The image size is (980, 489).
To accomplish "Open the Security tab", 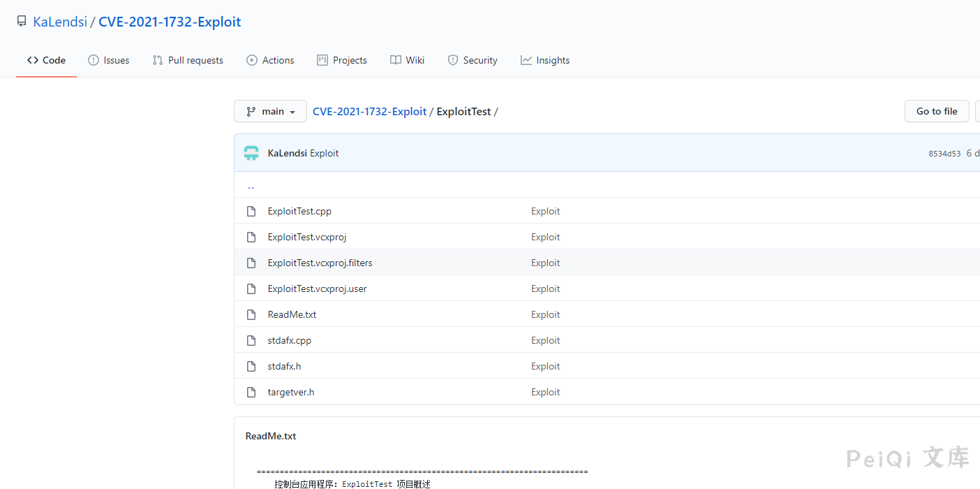I will [x=473, y=60].
